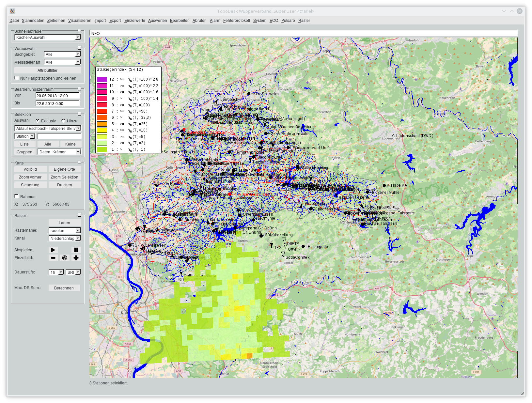
Task: Open the Fehlerprotokoll menu
Action: coord(236,21)
